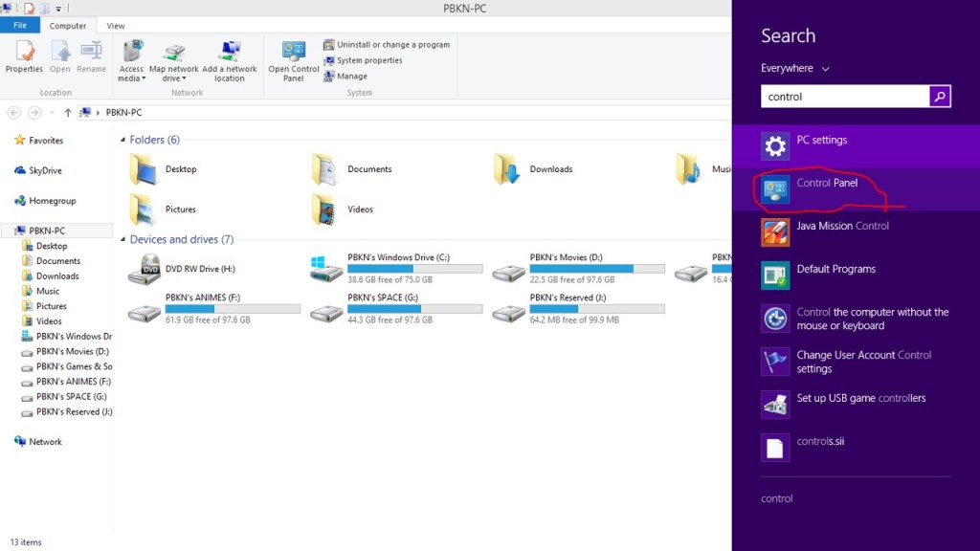Open PC settings from the search results
The width and height of the screenshot is (980, 551).
click(821, 141)
